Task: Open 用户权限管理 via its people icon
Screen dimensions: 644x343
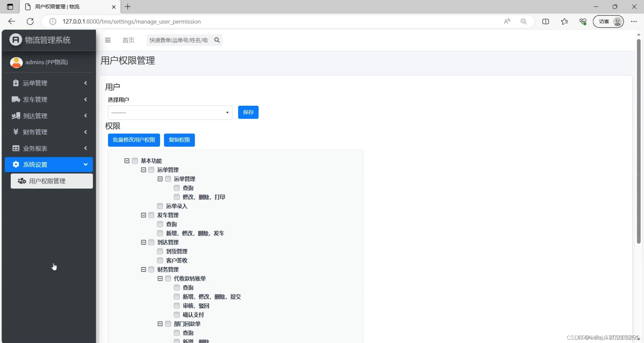Action: click(x=21, y=181)
